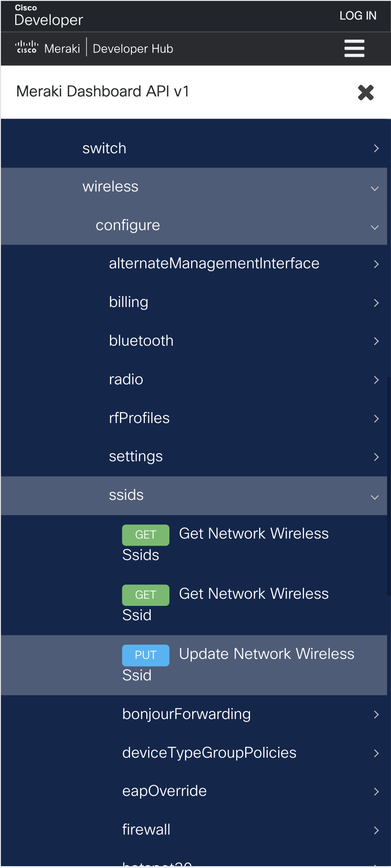Click the Cisco Meraki logo
The image size is (391, 868).
(x=46, y=48)
